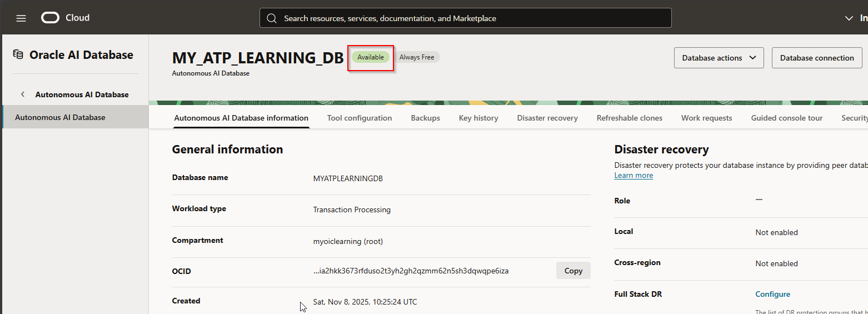This screenshot has width=868, height=314.
Task: Open the hamburger navigation menu
Action: tap(21, 18)
